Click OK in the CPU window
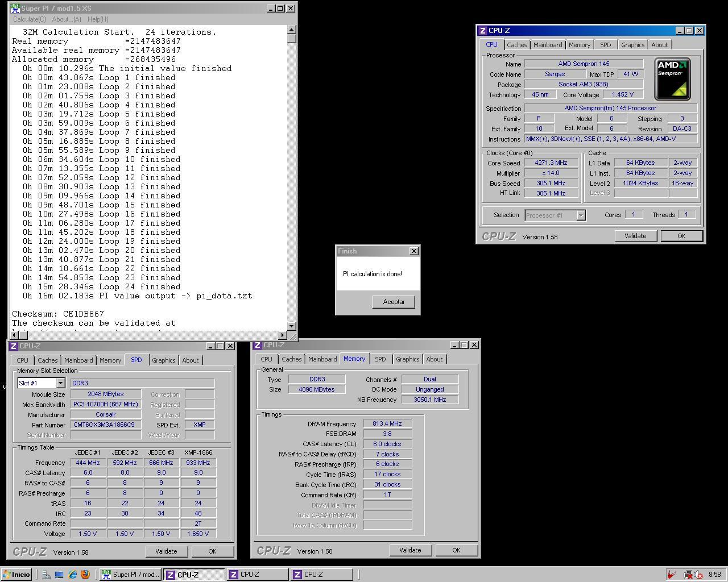 [x=681, y=236]
